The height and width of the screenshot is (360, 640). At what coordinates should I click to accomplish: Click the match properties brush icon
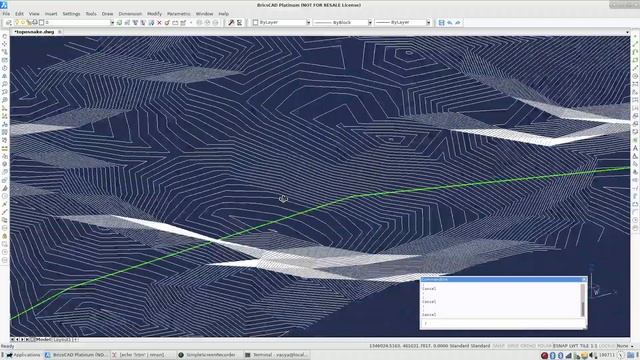point(231,22)
